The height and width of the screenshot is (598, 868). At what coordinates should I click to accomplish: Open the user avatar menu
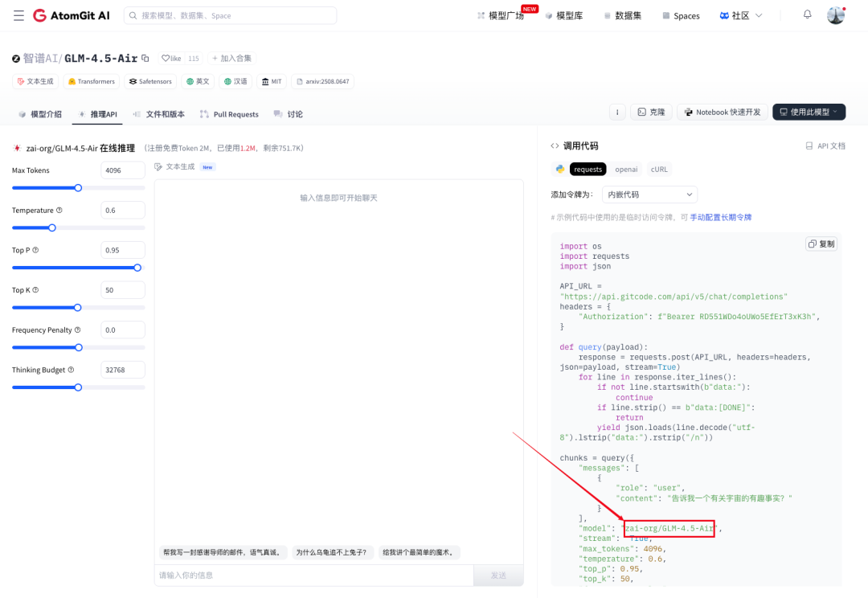click(x=836, y=15)
